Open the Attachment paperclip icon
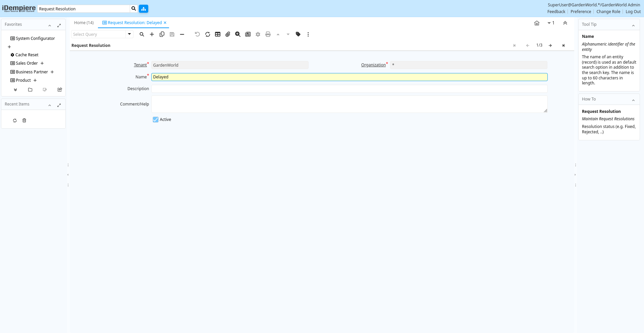 228,34
